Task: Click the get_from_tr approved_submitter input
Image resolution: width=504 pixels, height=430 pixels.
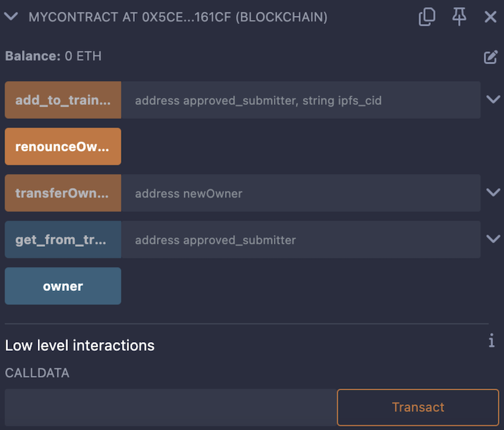Action: pyautogui.click(x=301, y=239)
